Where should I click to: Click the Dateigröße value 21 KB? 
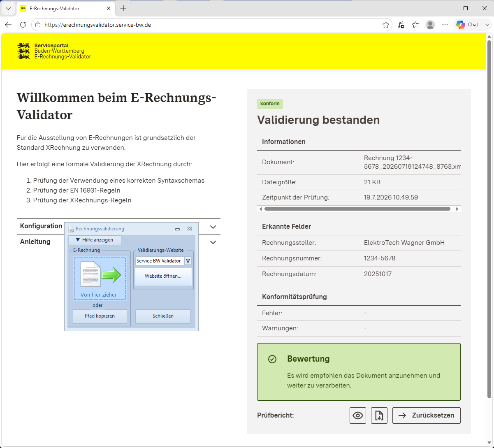click(372, 182)
